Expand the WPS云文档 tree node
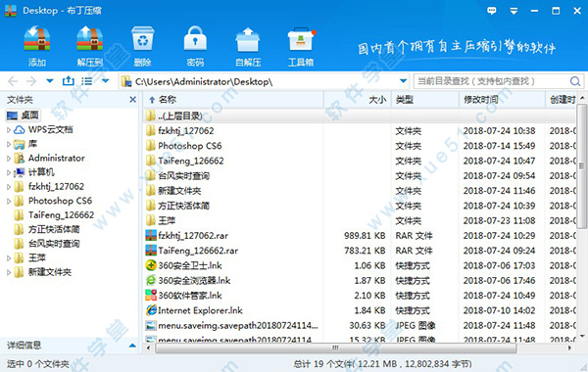This screenshot has width=588, height=372. [x=9, y=130]
